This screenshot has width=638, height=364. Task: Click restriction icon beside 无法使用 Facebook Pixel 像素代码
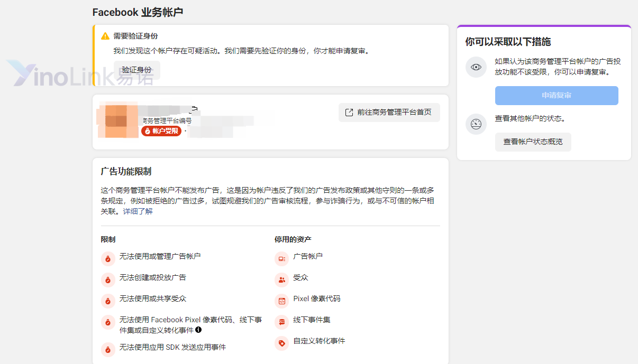(108, 322)
